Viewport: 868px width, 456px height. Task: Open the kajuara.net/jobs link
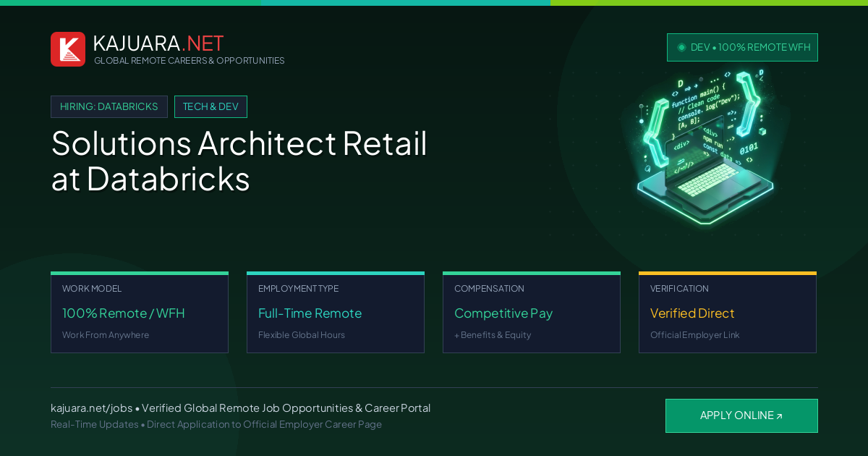pos(91,408)
